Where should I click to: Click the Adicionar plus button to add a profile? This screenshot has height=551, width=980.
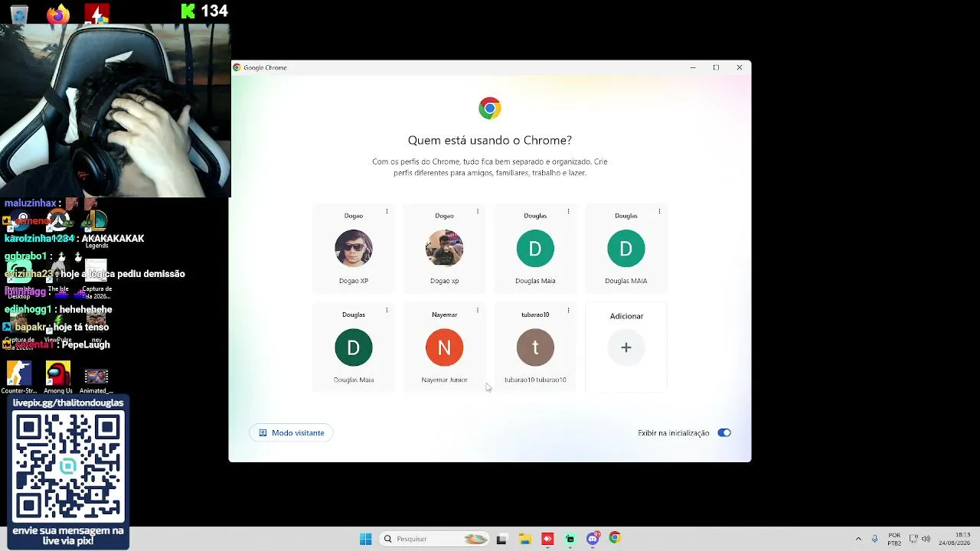point(626,347)
